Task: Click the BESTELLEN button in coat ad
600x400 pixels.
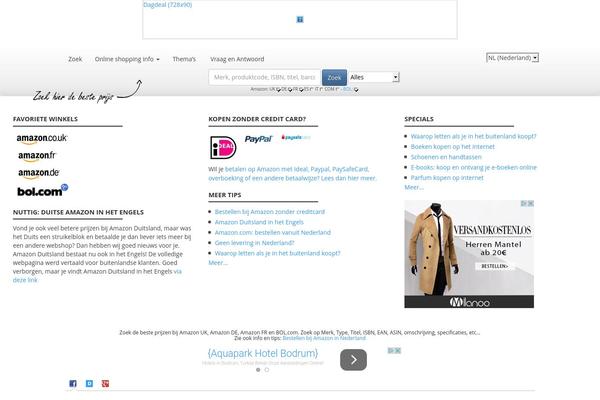Action: (495, 266)
